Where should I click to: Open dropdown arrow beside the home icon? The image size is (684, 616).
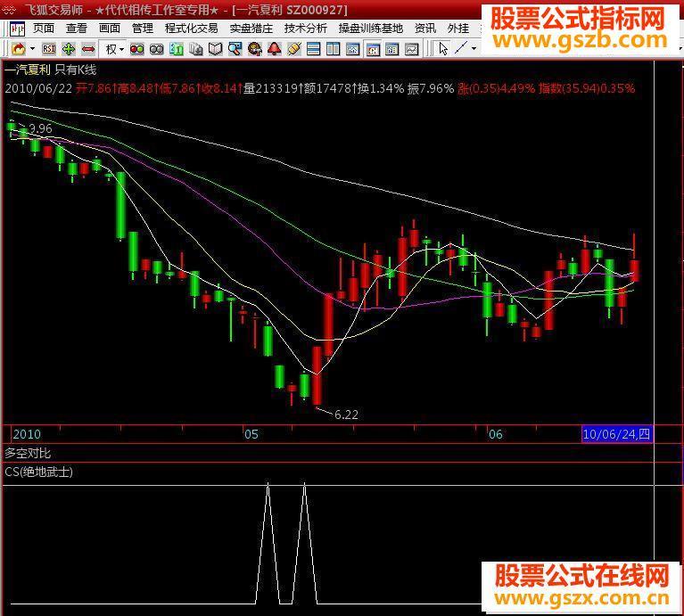[x=33, y=49]
